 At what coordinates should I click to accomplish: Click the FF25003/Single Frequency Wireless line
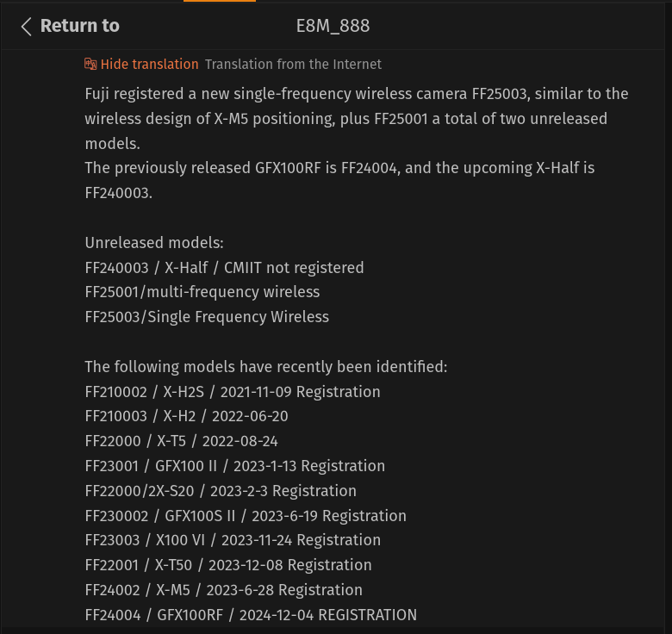207,317
